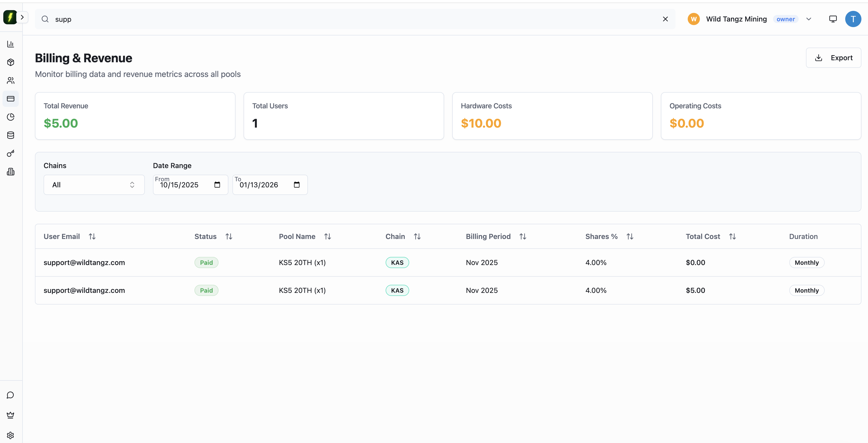Viewport: 868px width, 443px height.
Task: Clear the search field with X
Action: pos(665,19)
